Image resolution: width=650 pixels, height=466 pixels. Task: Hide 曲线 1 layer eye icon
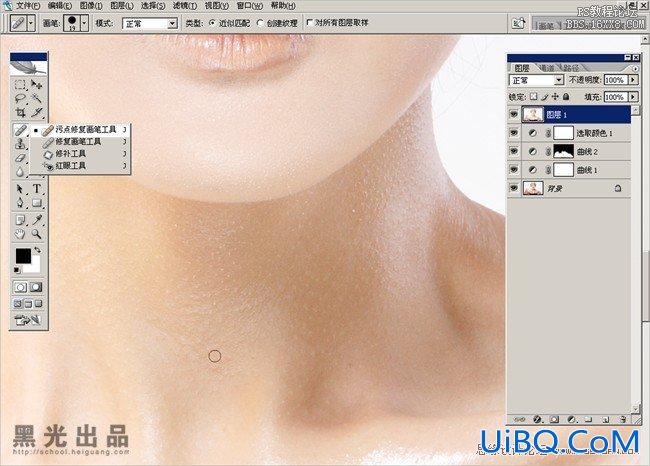point(514,169)
